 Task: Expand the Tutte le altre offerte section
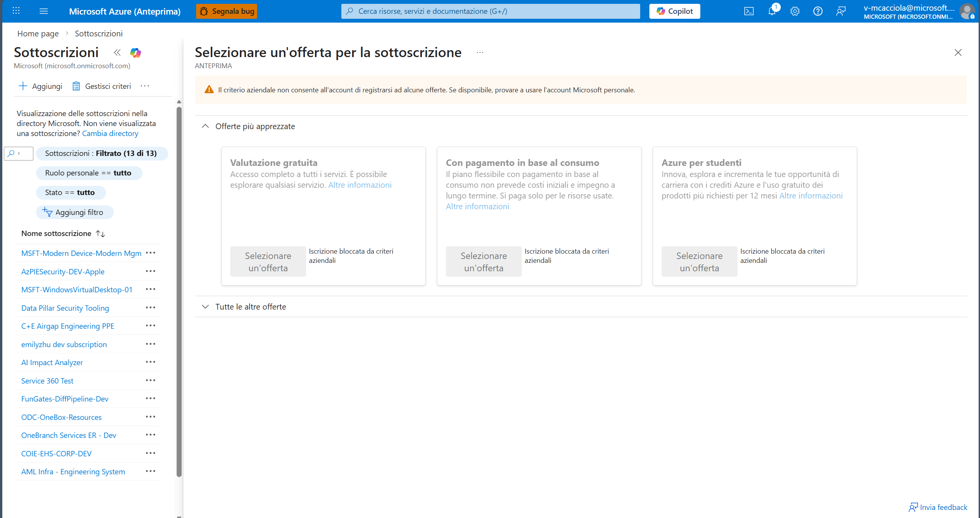coord(244,307)
